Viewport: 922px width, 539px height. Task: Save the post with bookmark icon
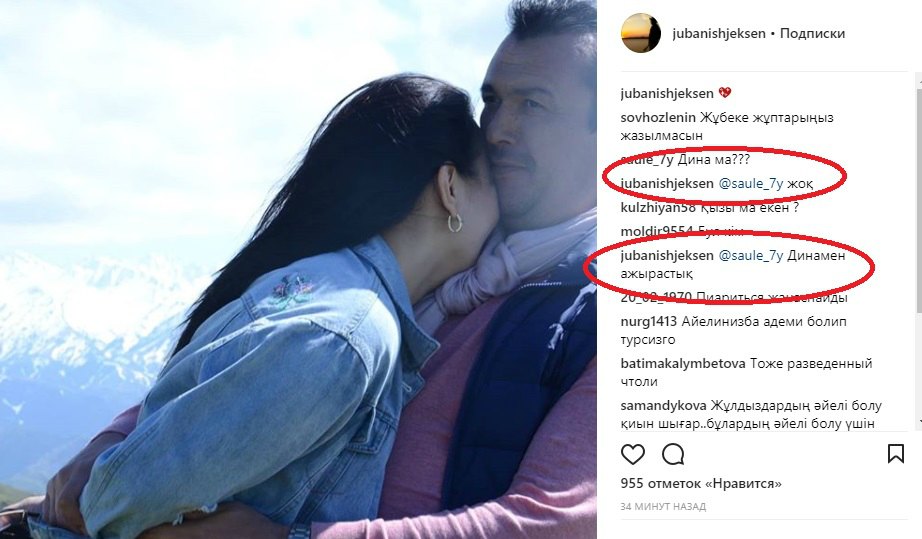896,454
